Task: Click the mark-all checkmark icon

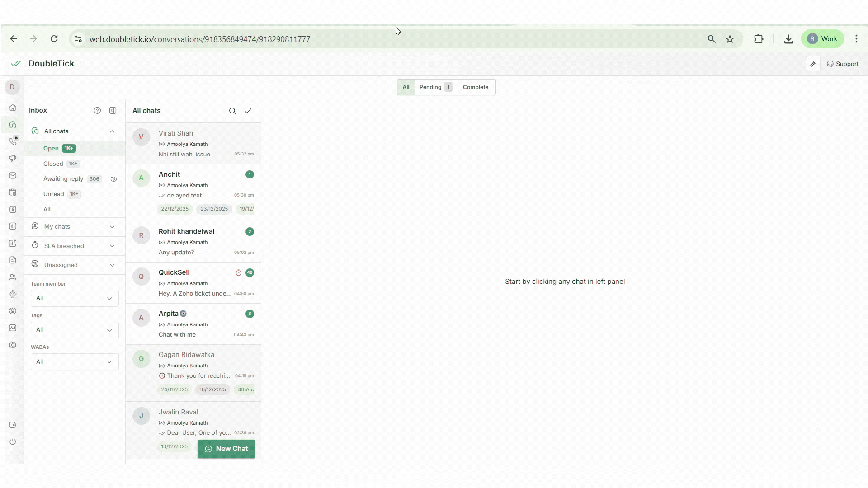Action: 248,111
